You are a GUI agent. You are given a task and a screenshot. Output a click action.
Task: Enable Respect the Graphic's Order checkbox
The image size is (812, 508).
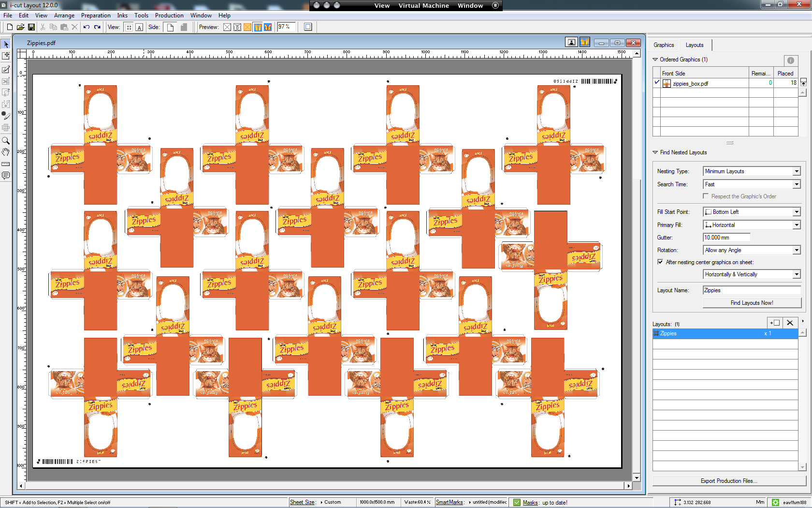coord(706,196)
